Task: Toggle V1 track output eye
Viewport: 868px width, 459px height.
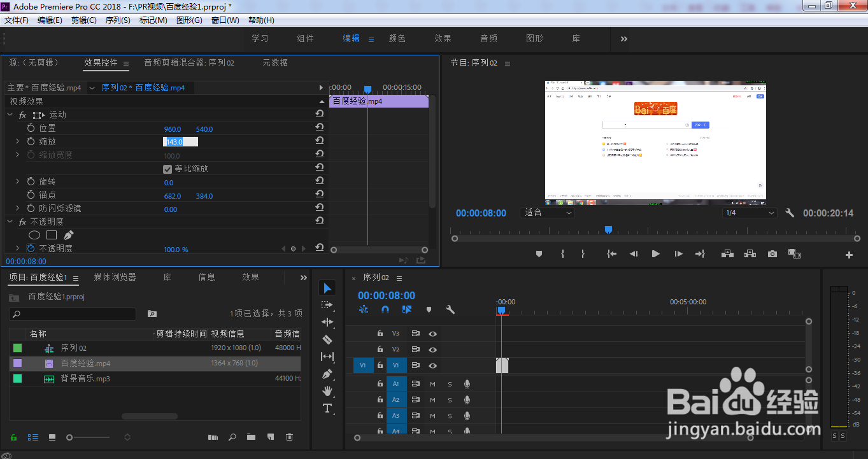Action: click(x=432, y=365)
